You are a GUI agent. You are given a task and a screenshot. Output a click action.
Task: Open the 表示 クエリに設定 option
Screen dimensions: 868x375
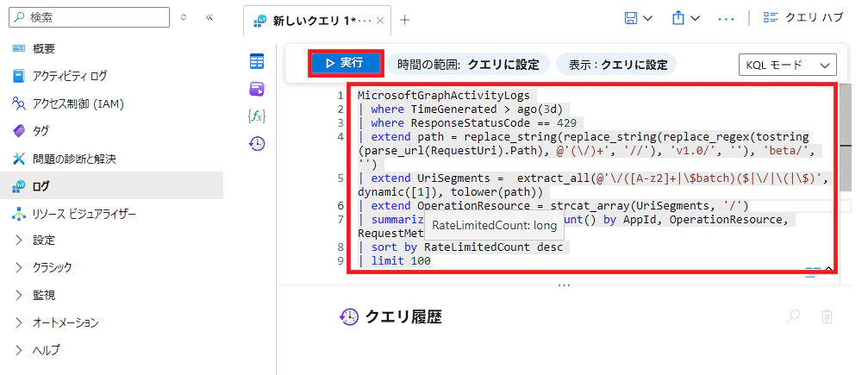pyautogui.click(x=616, y=65)
